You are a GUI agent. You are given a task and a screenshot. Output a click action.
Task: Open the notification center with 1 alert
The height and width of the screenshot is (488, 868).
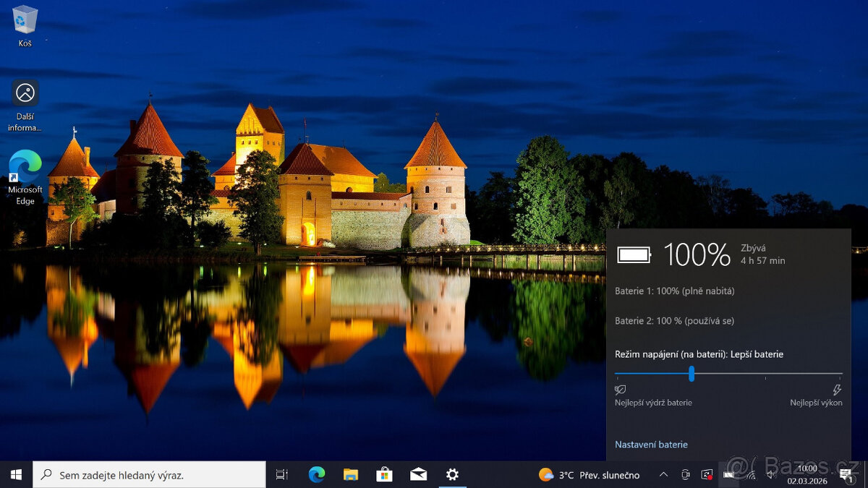click(846, 475)
